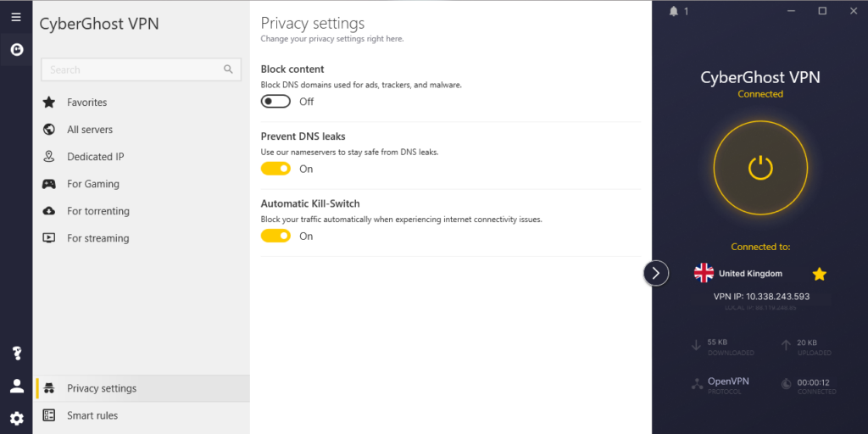Image resolution: width=868 pixels, height=434 pixels.
Task: Click the Favorites star icon
Action: pyautogui.click(x=48, y=102)
